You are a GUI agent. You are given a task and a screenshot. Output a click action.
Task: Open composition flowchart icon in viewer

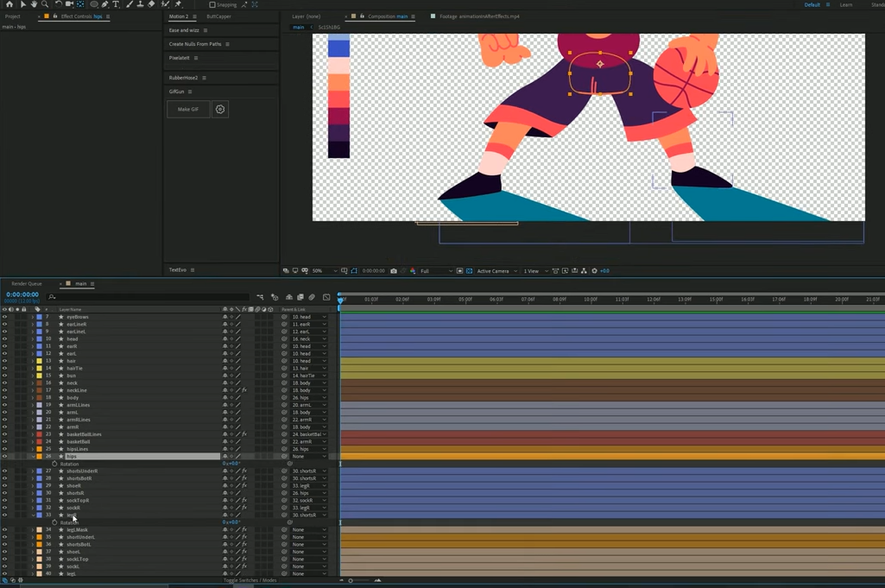coord(584,271)
